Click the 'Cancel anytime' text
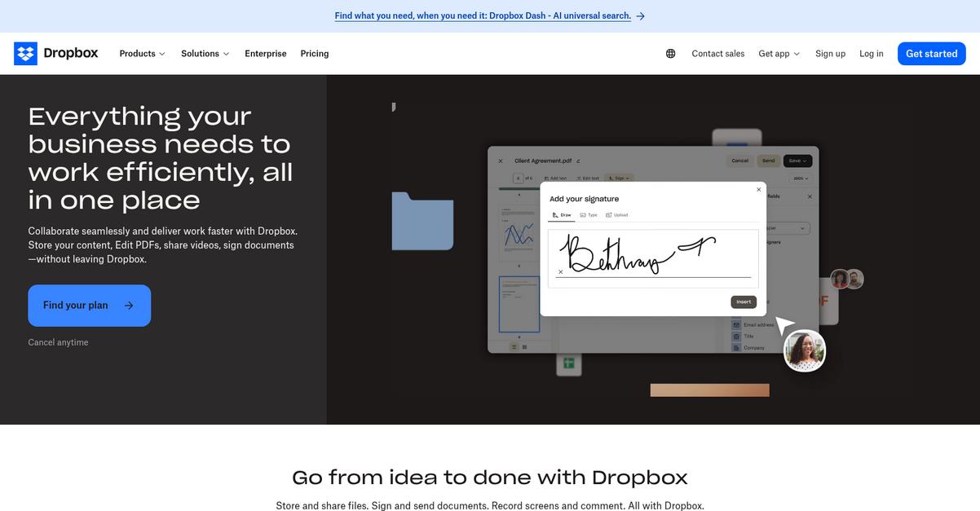The height and width of the screenshot is (511, 980). tap(58, 342)
